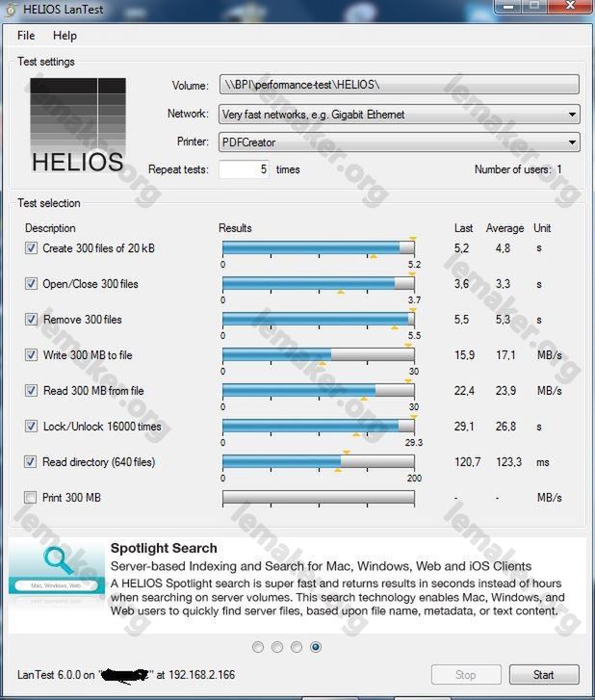595x700 pixels.
Task: Close the HELIOS LanTest window
Action: pyautogui.click(x=570, y=6)
